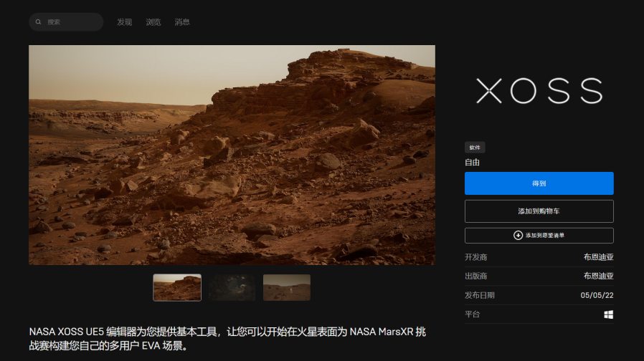Open the 发现 tab

point(125,22)
